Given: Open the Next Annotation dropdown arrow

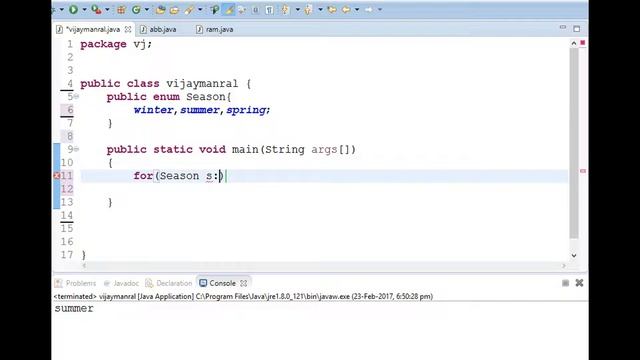Looking at the screenshot, I should [298, 9].
